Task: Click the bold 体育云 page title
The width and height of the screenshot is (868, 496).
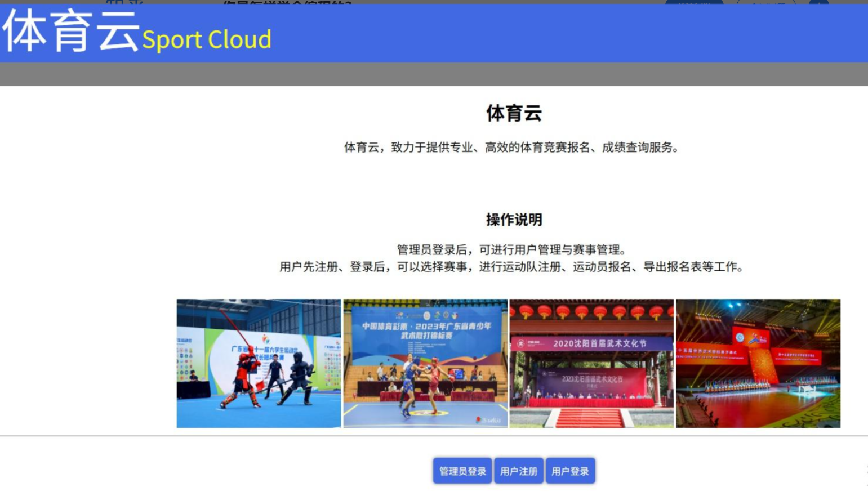Action: [514, 113]
